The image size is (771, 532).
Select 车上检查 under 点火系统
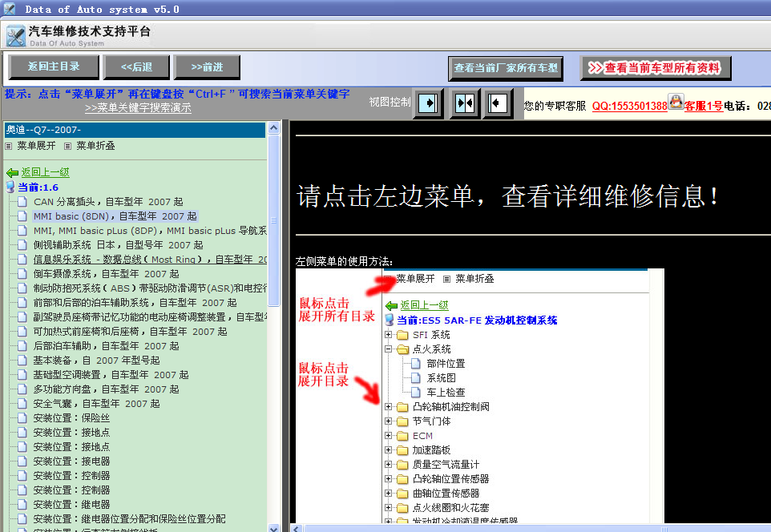446,393
